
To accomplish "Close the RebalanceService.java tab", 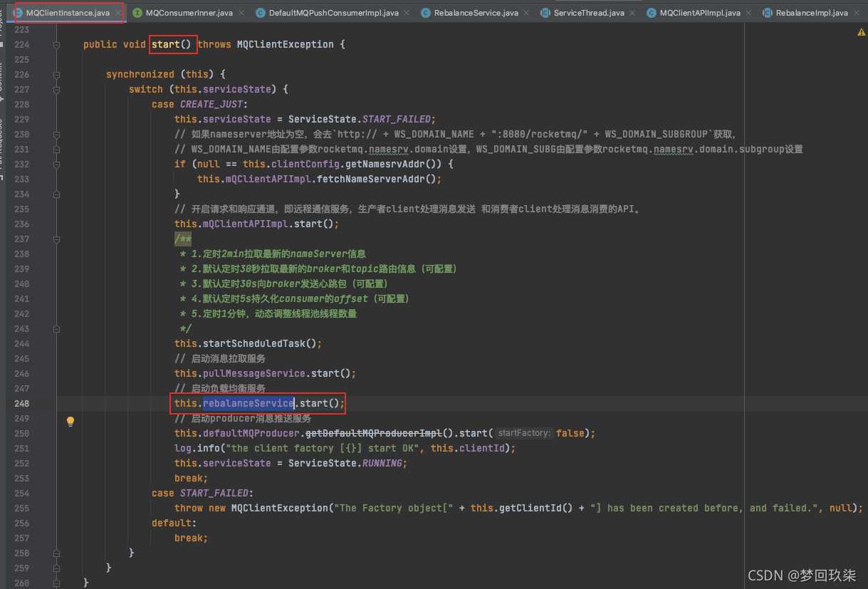I will coord(527,13).
